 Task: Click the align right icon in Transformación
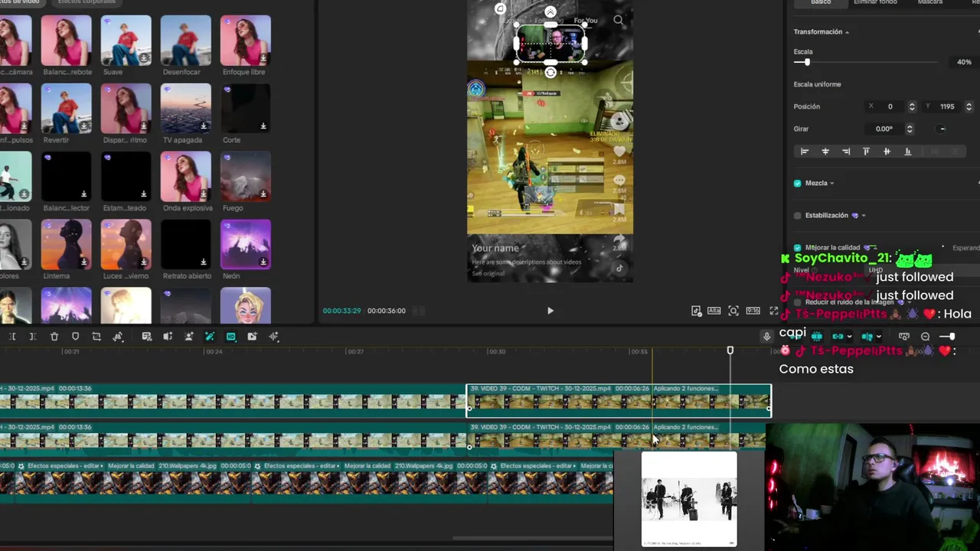[846, 152]
